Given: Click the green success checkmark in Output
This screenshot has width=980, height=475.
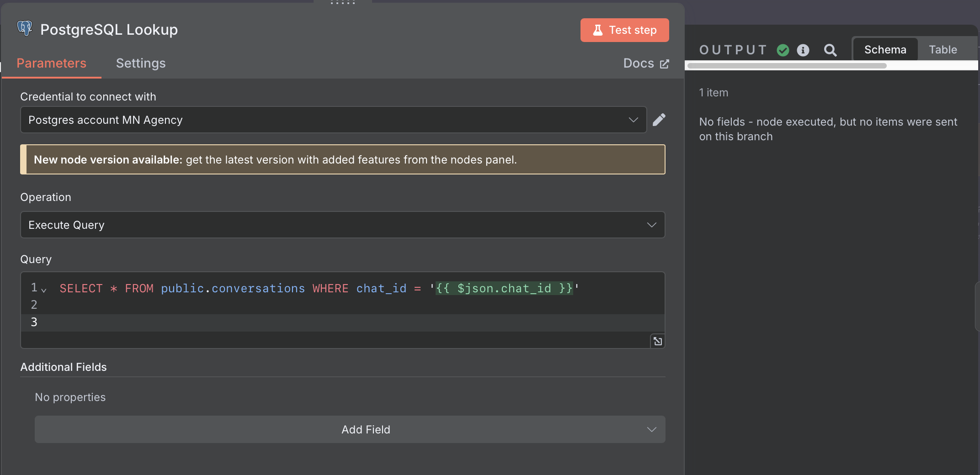Looking at the screenshot, I should tap(783, 50).
